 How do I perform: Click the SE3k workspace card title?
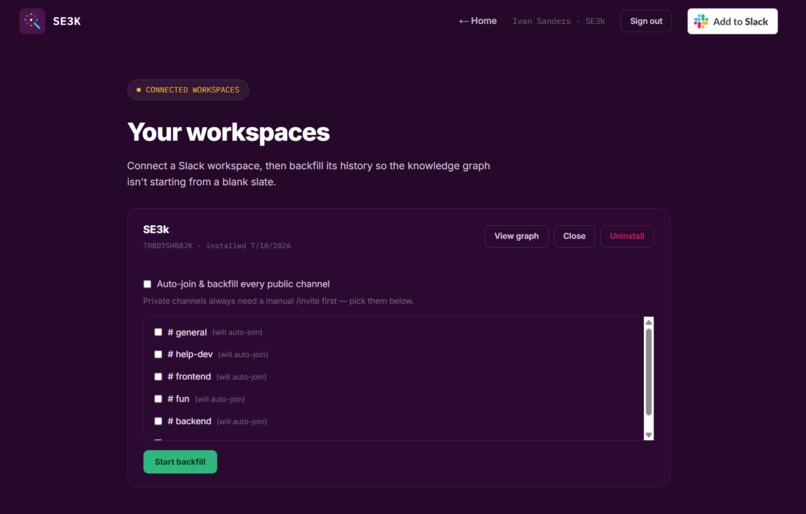(156, 229)
